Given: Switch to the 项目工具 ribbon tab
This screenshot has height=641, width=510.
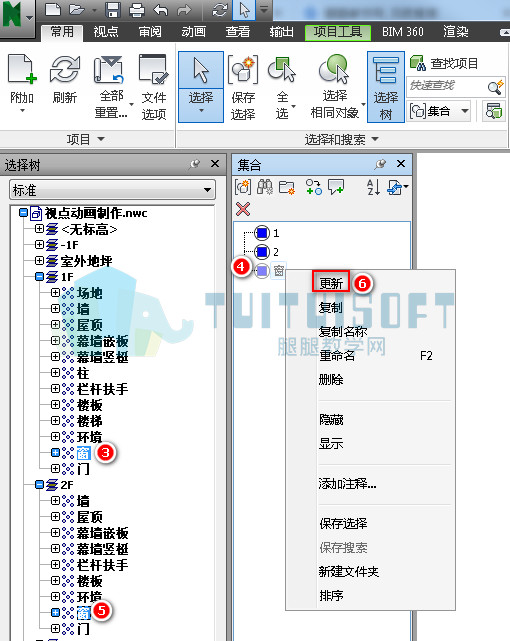Looking at the screenshot, I should click(338, 32).
